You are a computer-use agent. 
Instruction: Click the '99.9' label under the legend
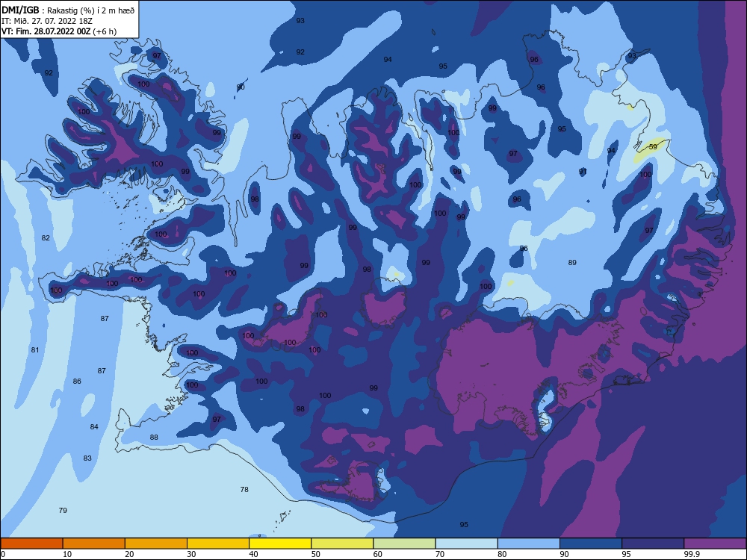(692, 554)
